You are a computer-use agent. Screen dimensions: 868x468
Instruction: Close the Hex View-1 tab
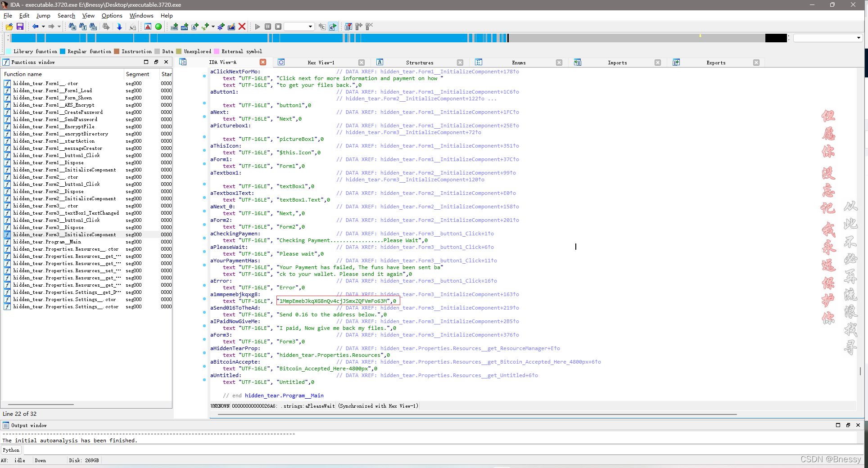click(x=362, y=63)
